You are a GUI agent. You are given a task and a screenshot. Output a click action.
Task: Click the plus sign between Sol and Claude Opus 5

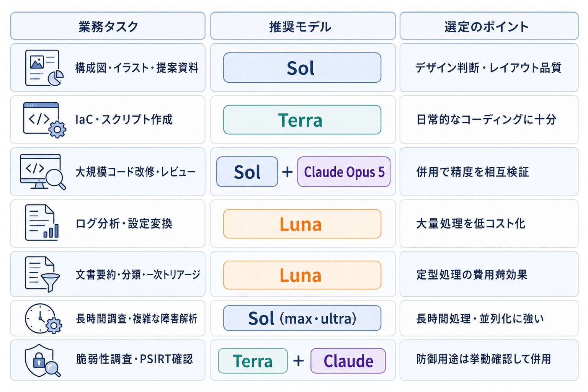pos(287,172)
